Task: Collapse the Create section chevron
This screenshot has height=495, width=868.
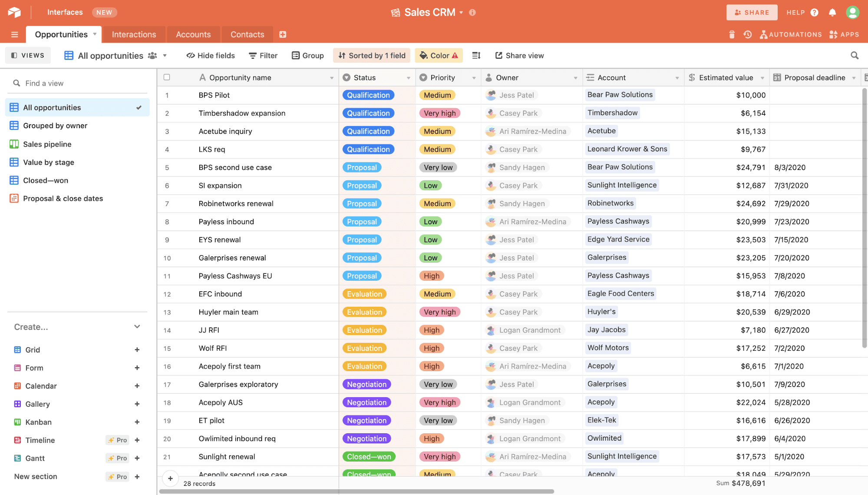Action: 137,327
